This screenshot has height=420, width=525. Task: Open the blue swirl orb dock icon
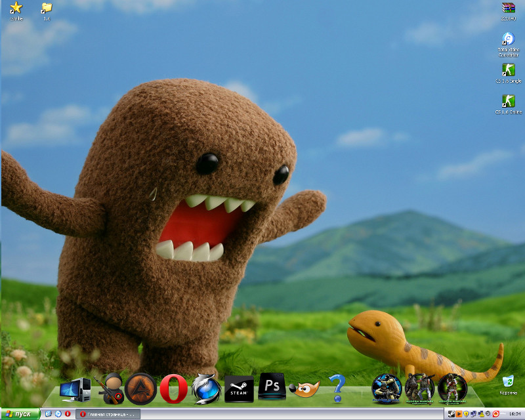pyautogui.click(x=205, y=388)
